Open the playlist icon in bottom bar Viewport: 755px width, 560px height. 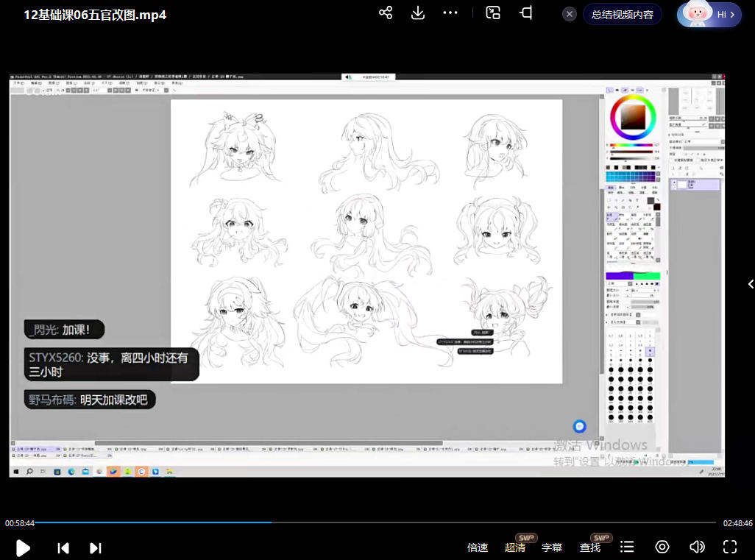pos(627,547)
